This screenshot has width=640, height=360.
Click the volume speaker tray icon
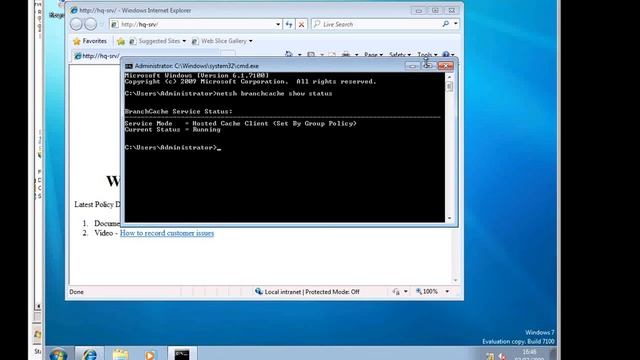tap(502, 356)
